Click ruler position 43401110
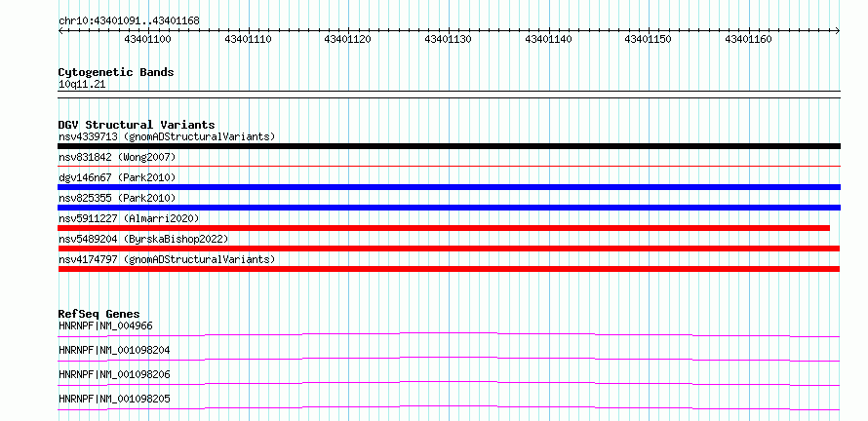This screenshot has width=868, height=421. (x=248, y=39)
